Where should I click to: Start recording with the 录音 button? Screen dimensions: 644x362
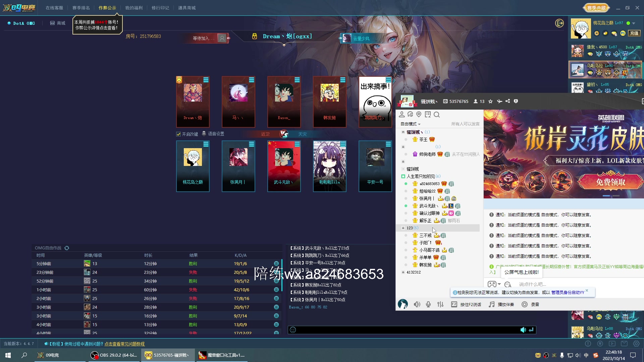pos(530,304)
